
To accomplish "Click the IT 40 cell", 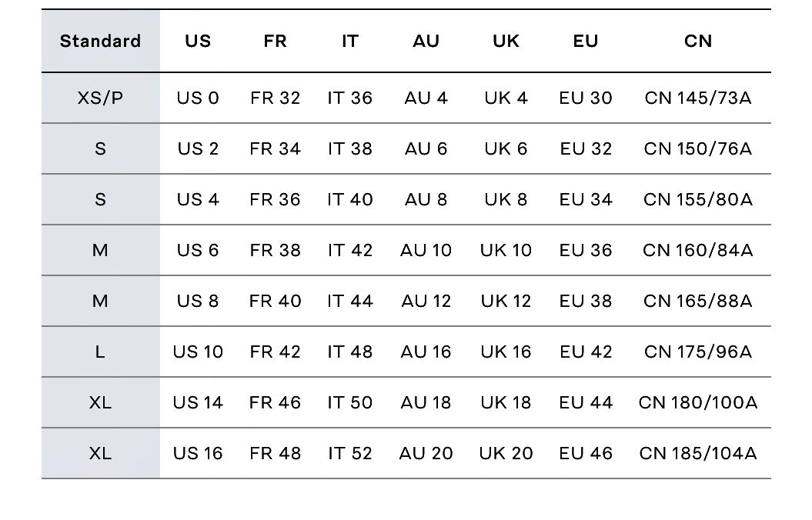I will point(350,200).
